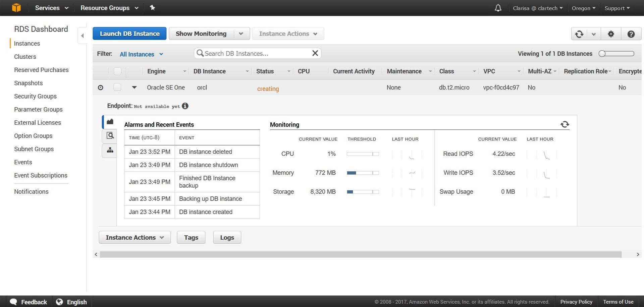Open the Privacy Policy link

coord(576,302)
